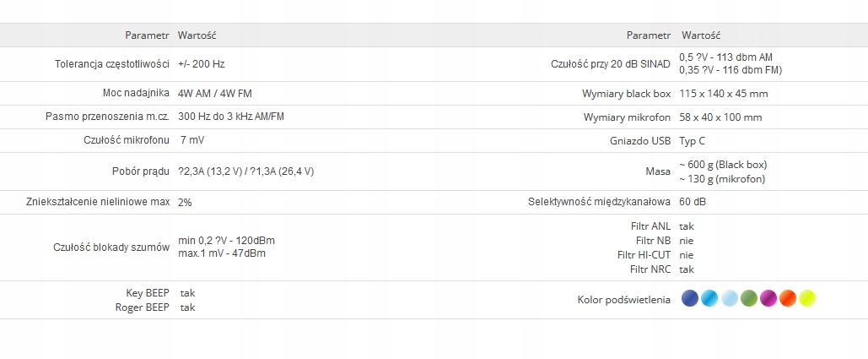Click the right 'Wartość' column header
This screenshot has width=868, height=359.
coord(701,35)
